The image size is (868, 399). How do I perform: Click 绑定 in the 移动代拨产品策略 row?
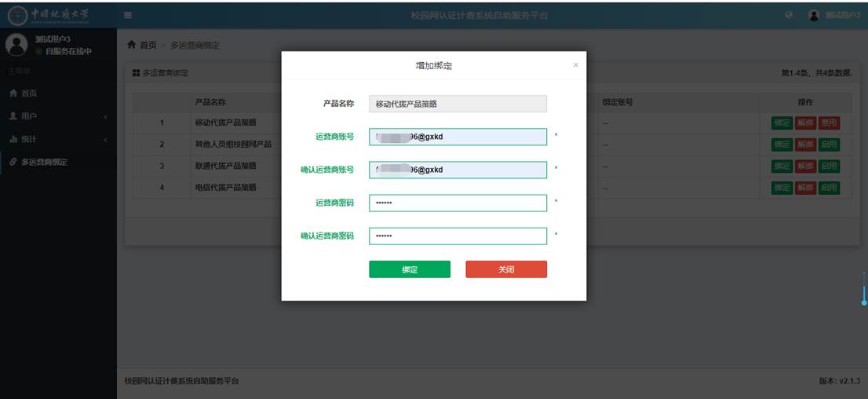782,123
